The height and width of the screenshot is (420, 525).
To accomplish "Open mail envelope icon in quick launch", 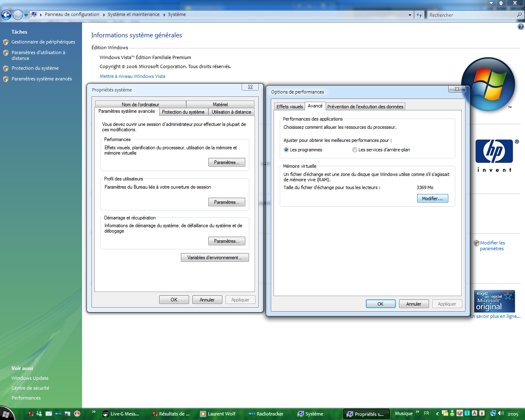I will coord(49,414).
